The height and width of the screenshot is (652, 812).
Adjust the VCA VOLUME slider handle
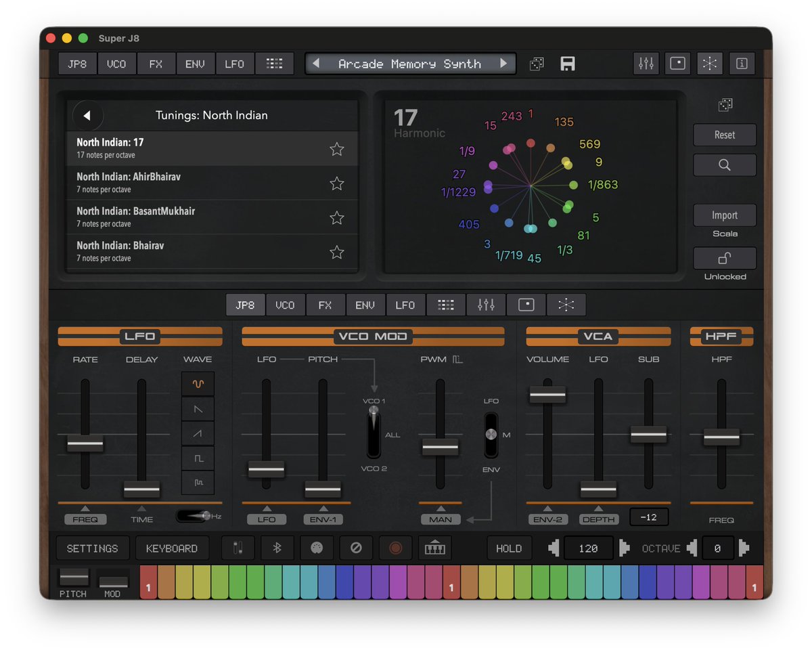(547, 394)
